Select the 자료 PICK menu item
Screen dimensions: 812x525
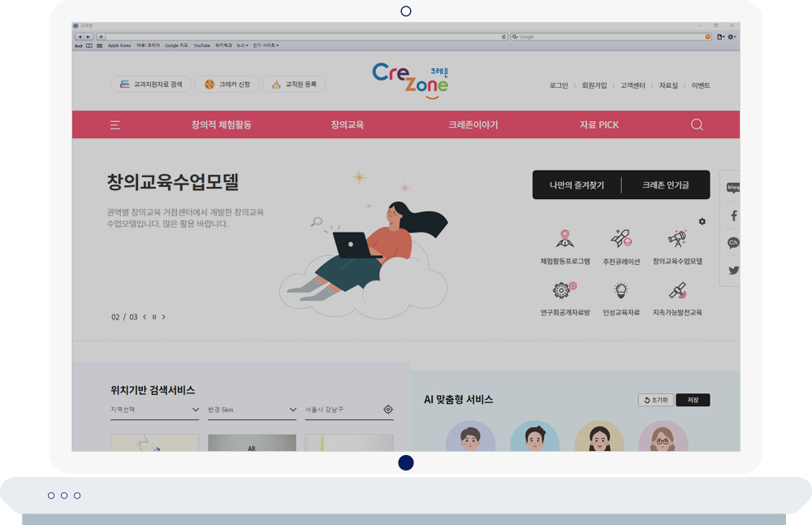598,125
